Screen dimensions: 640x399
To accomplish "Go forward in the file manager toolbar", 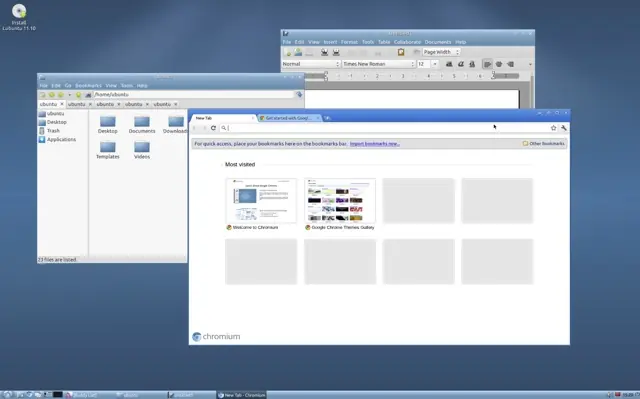I will (61, 95).
